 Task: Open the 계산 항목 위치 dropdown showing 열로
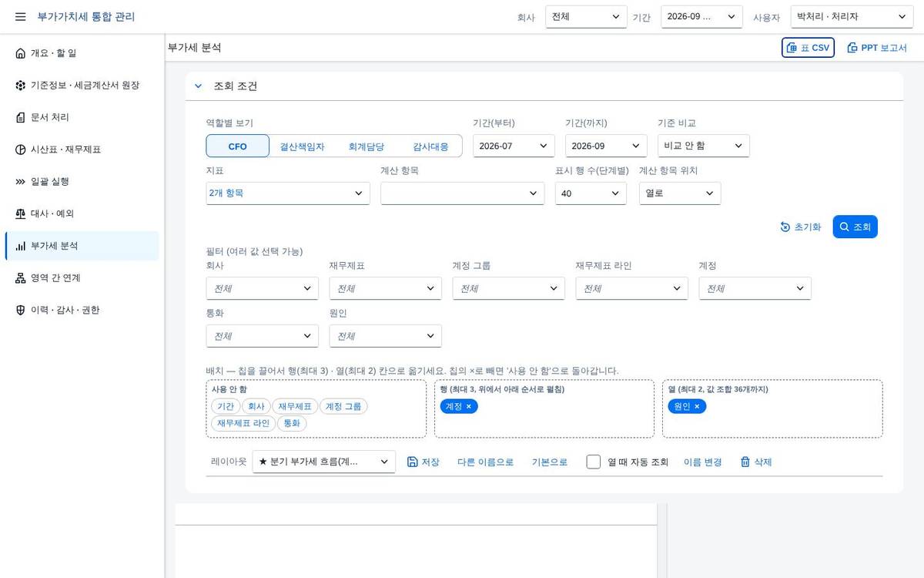click(x=680, y=193)
